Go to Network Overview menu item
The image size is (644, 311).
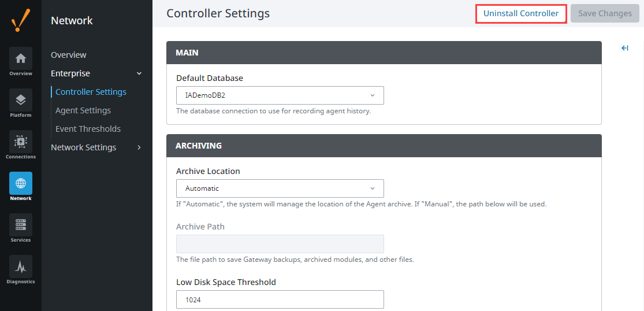(69, 55)
